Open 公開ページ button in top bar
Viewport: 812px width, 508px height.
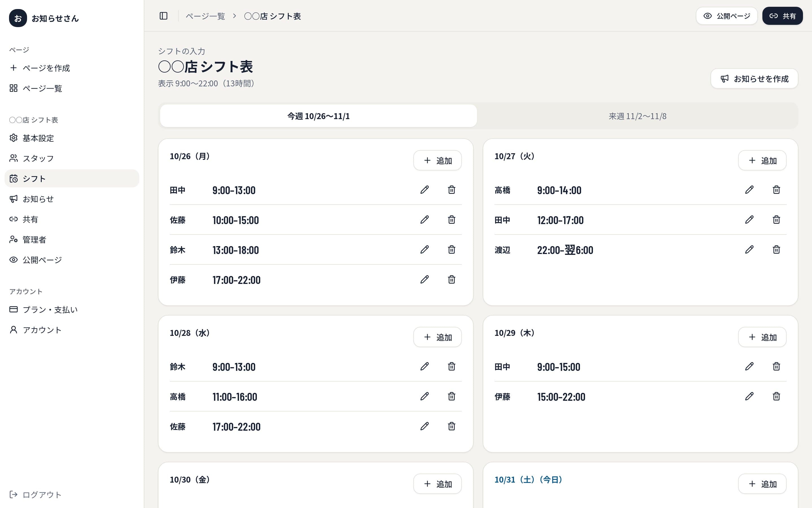tap(727, 16)
